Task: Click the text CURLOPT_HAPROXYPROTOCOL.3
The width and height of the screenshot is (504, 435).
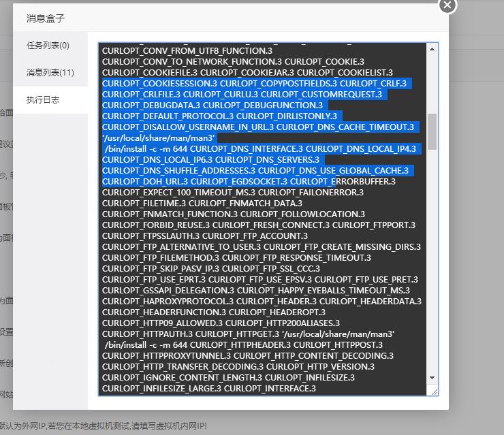Action: (x=168, y=302)
